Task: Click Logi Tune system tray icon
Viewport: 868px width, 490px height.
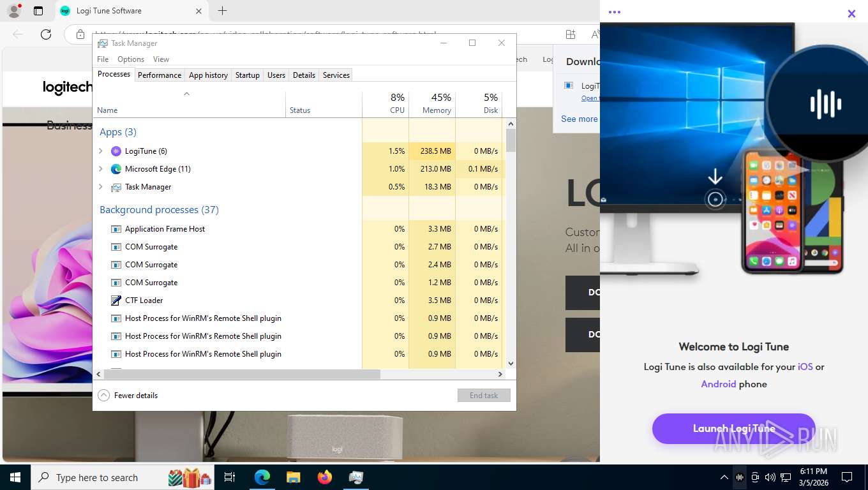Action: [x=740, y=477]
